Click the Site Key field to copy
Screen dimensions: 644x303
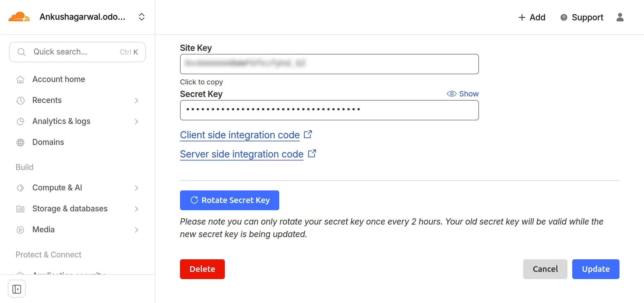tap(329, 64)
